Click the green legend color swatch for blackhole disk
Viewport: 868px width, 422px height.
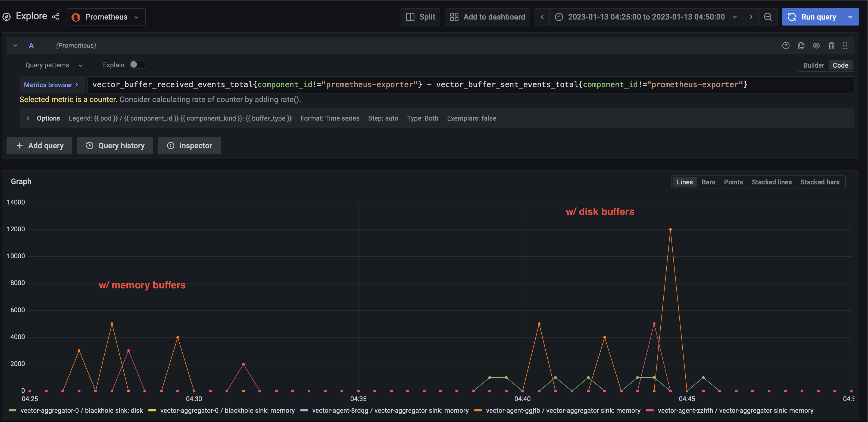13,411
